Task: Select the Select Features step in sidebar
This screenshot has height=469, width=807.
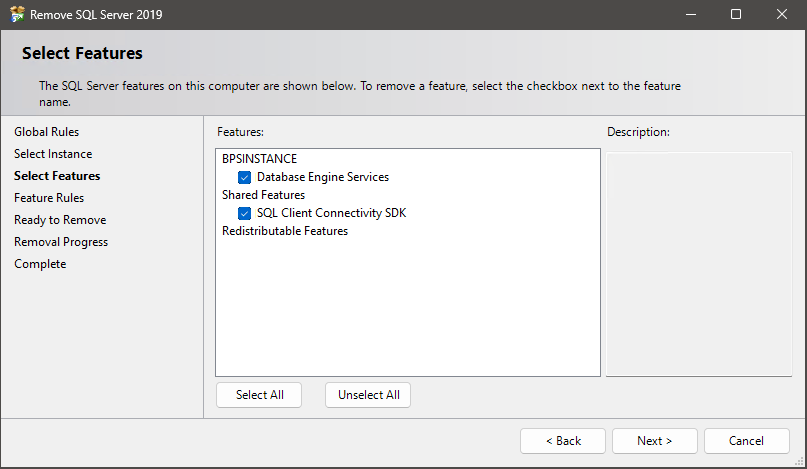Action: (57, 176)
